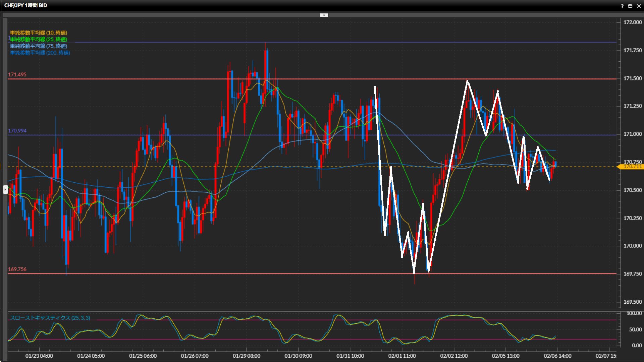Viewport: 644px width, 362px height.
Task: Select the 25-period moving average label
Action: (x=38, y=39)
